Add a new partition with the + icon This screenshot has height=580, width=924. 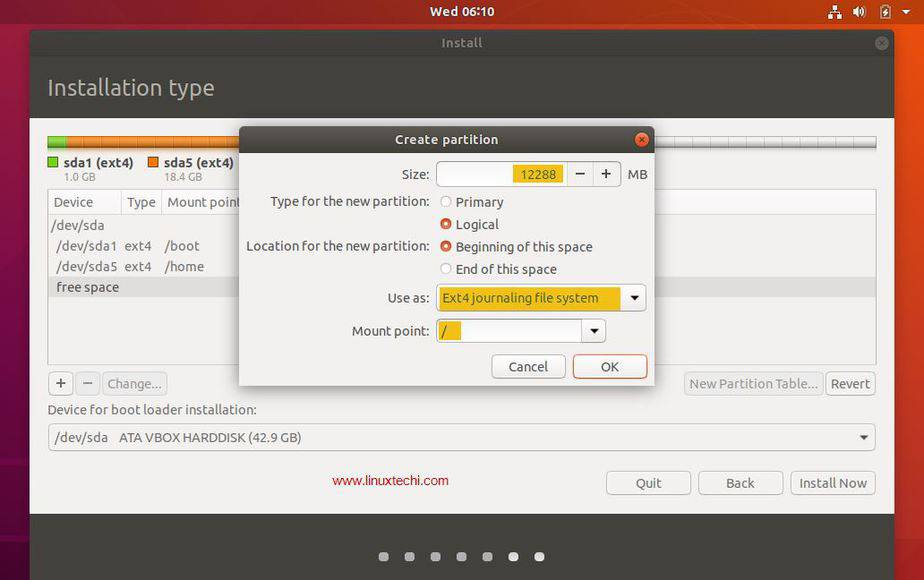coord(60,383)
